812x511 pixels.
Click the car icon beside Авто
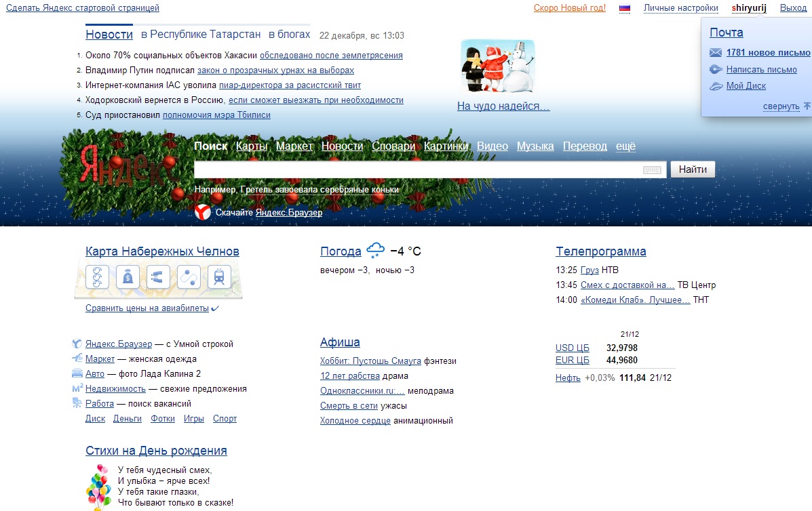[x=77, y=373]
